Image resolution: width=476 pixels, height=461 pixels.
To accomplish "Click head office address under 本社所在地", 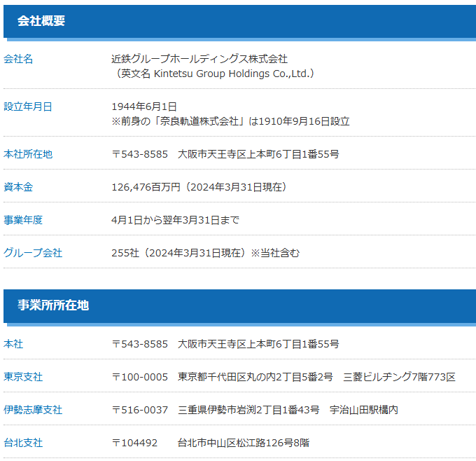I will pyautogui.click(x=225, y=154).
